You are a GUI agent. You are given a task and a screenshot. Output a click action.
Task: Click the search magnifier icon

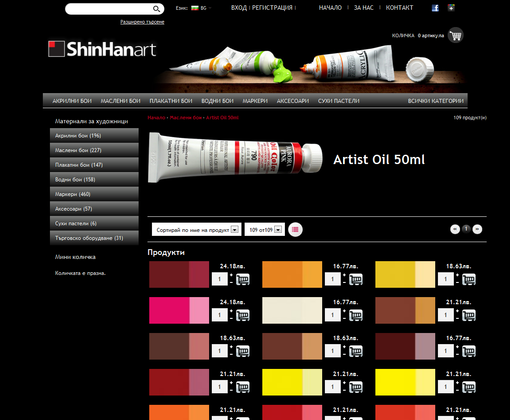pyautogui.click(x=156, y=9)
